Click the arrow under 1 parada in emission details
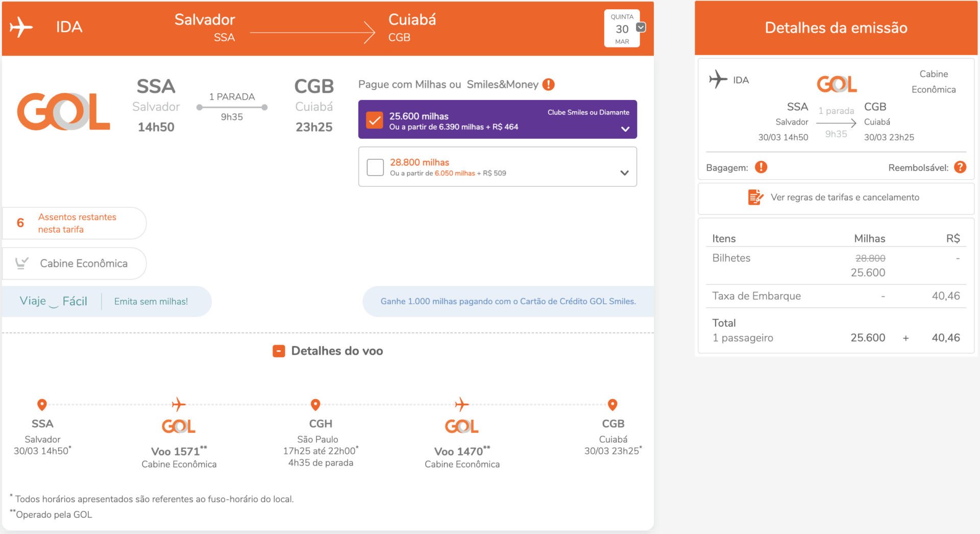The height and width of the screenshot is (534, 980). (836, 123)
